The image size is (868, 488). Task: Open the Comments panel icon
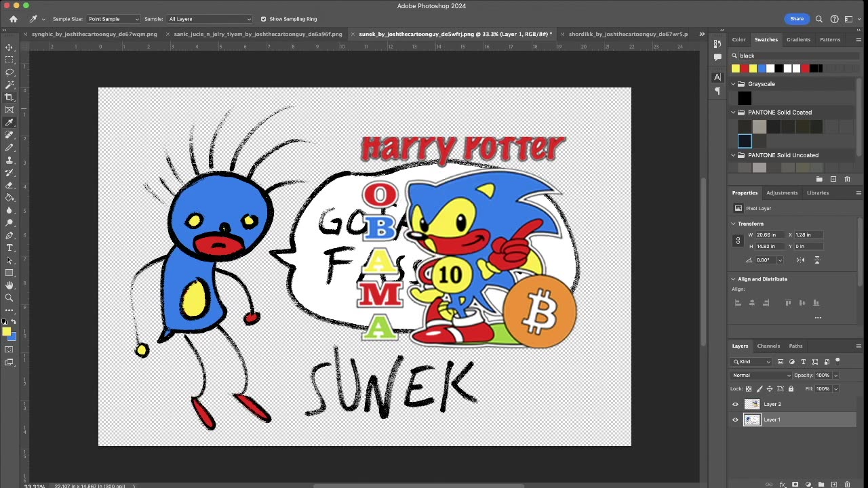[717, 57]
